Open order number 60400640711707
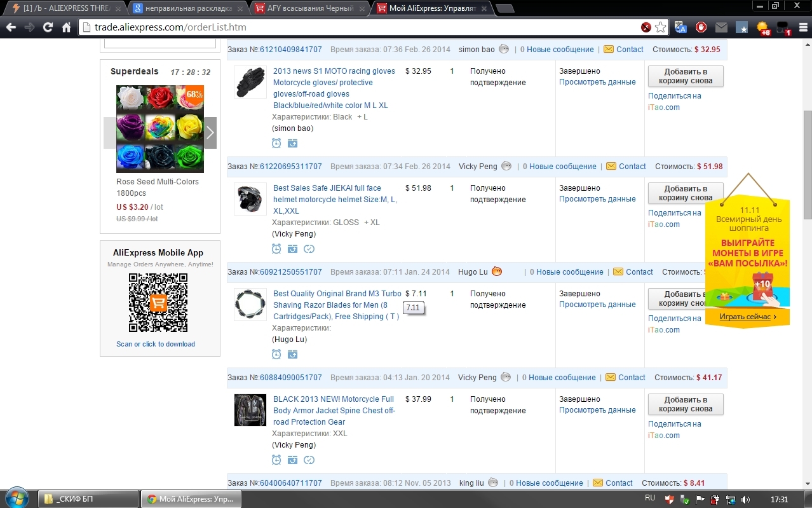Image resolution: width=812 pixels, height=508 pixels. pos(290,483)
